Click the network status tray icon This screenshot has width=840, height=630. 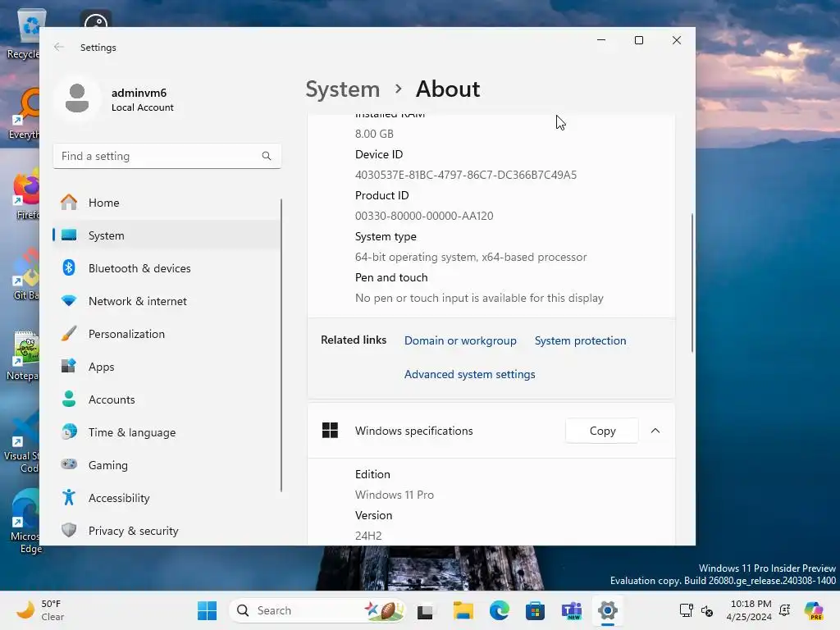(x=687, y=610)
